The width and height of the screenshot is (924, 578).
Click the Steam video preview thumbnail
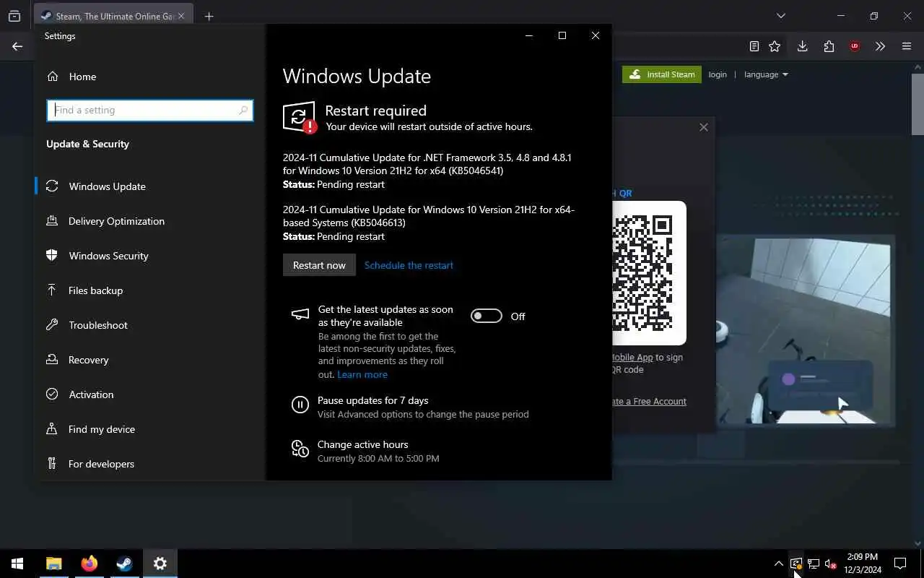pyautogui.click(x=806, y=330)
